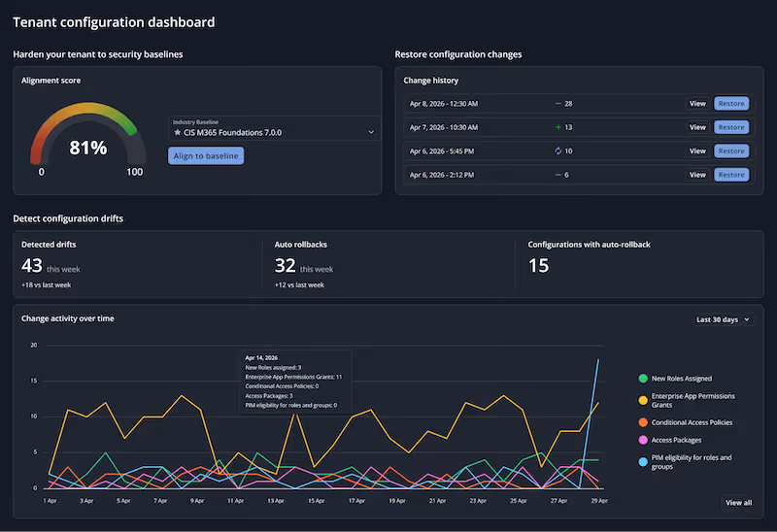This screenshot has width=777, height=532.
Task: Toggle the pink Access Packages legend dot
Action: (643, 440)
